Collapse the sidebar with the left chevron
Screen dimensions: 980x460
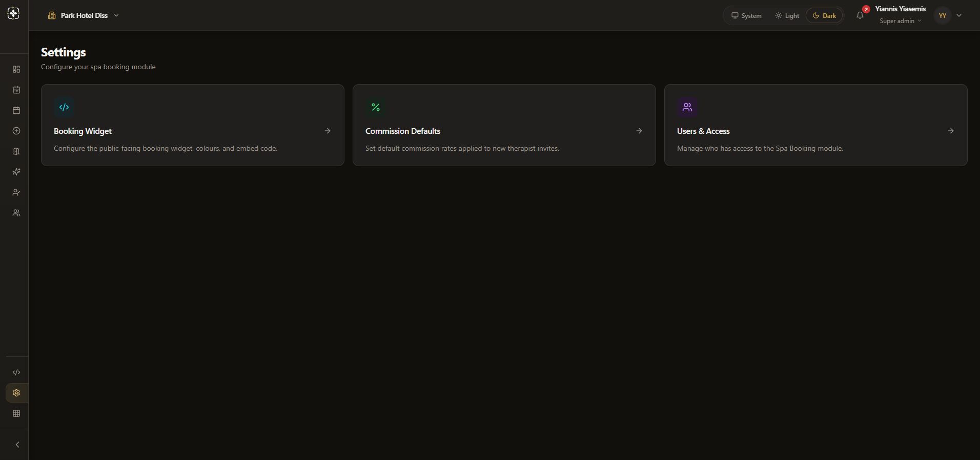(17, 445)
